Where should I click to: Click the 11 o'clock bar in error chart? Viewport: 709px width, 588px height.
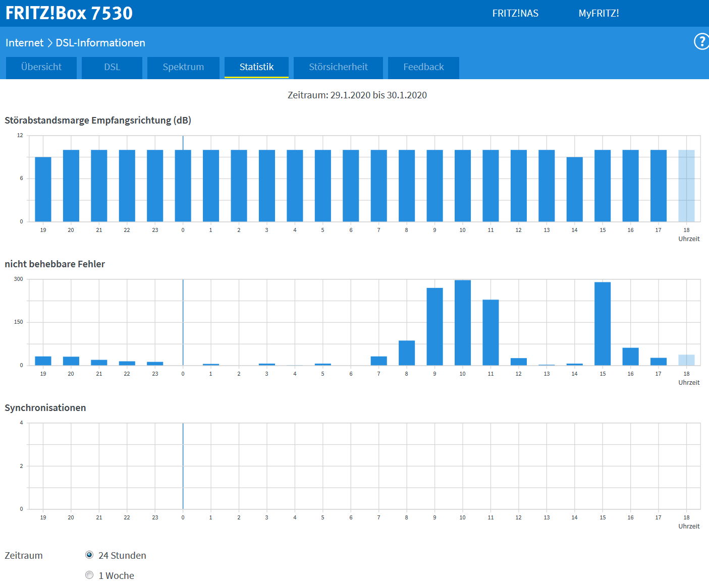click(x=490, y=333)
